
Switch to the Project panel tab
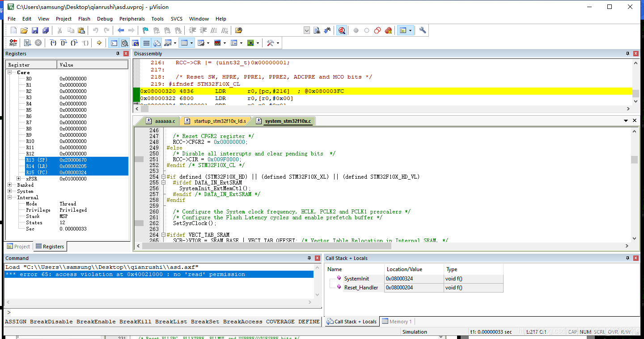[x=19, y=247]
